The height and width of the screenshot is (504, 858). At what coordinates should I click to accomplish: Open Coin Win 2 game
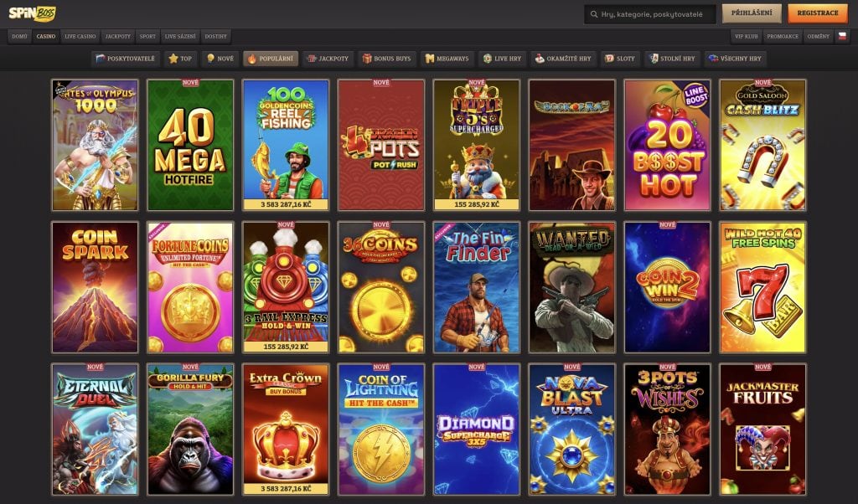pyautogui.click(x=667, y=287)
